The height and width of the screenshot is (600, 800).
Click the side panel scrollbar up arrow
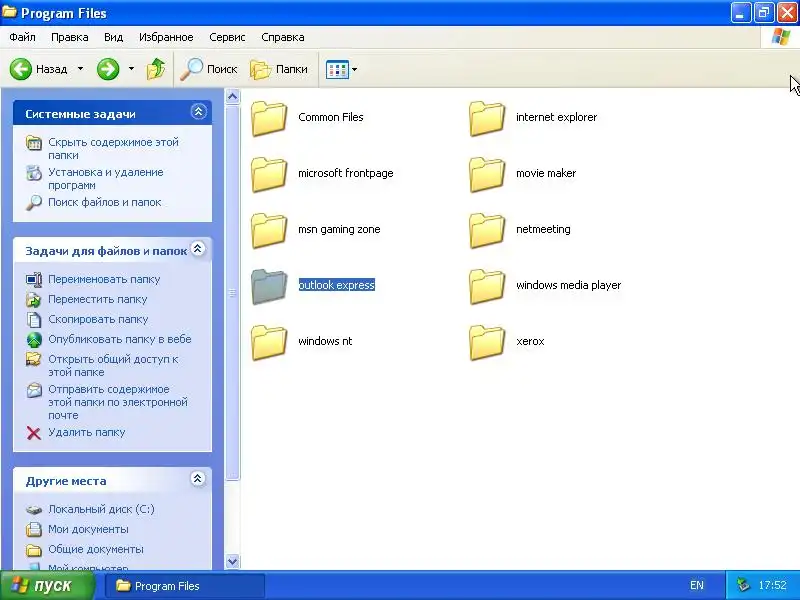(x=232, y=96)
